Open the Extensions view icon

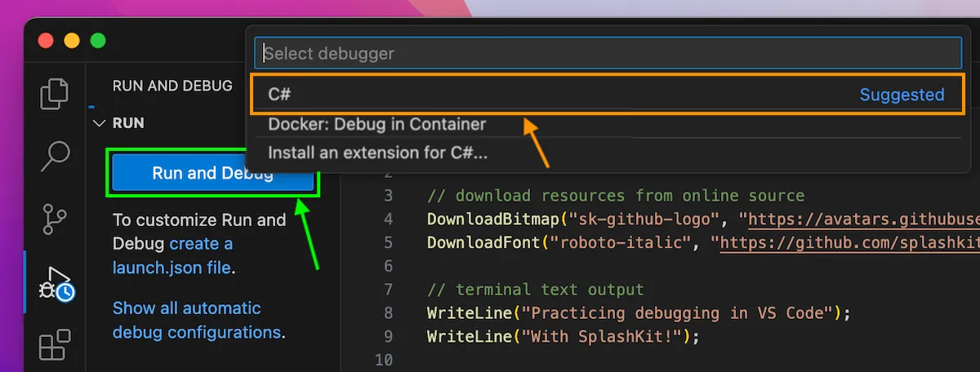coord(55,344)
